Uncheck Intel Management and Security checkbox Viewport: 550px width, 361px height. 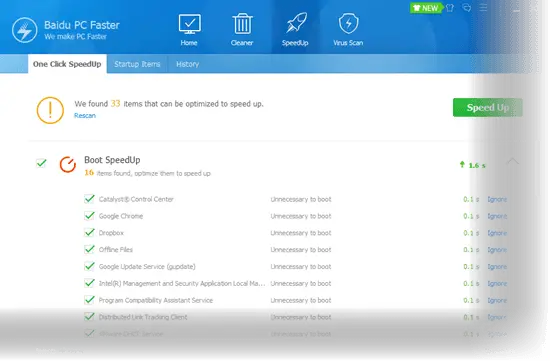point(89,283)
